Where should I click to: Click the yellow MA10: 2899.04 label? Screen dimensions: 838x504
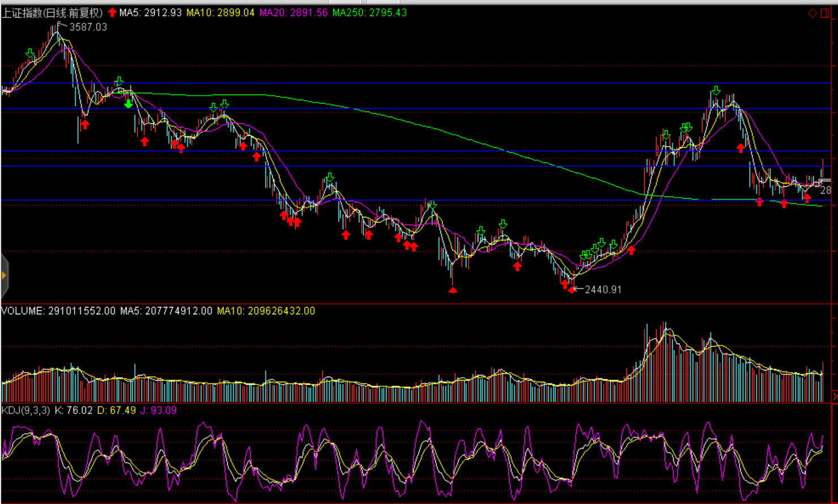(x=220, y=12)
